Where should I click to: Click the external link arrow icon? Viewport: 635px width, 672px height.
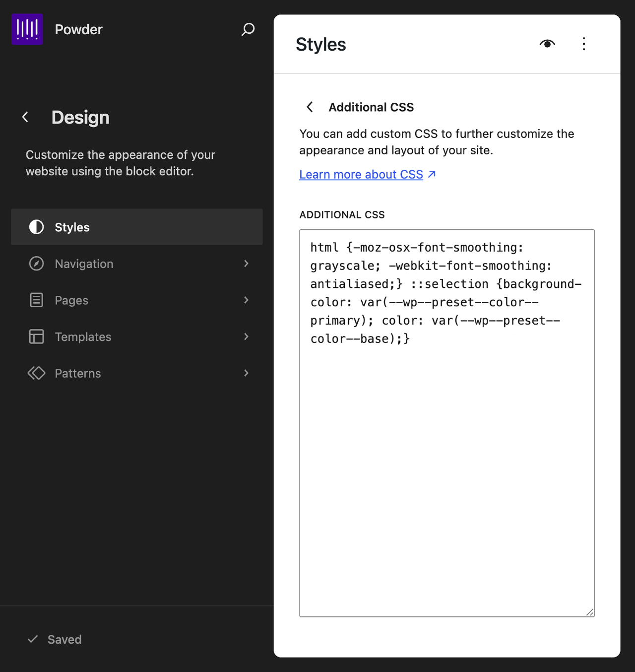coord(432,174)
